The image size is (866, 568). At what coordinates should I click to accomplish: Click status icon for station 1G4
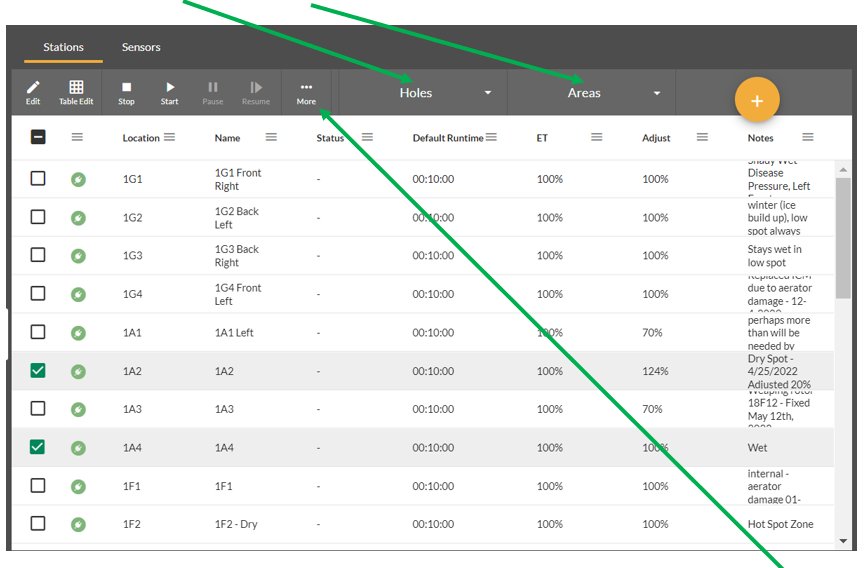point(78,294)
